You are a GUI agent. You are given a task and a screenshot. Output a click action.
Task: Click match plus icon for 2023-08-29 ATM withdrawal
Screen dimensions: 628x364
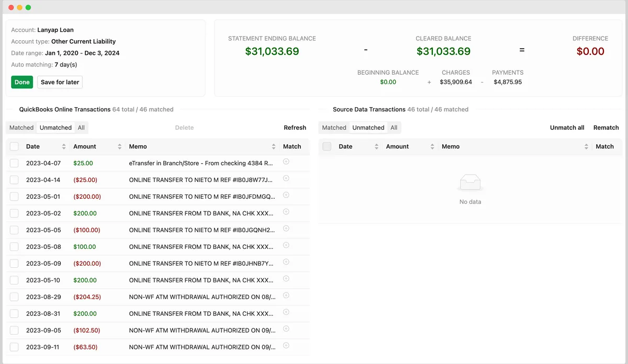point(286,296)
